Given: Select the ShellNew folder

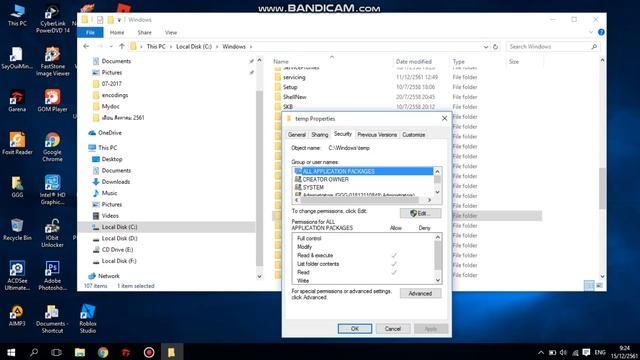Looking at the screenshot, I should (294, 97).
